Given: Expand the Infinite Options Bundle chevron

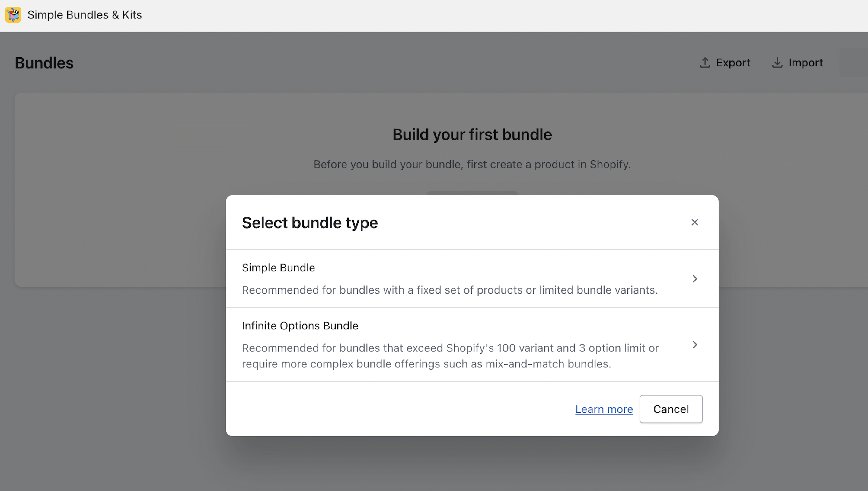Looking at the screenshot, I should [695, 345].
